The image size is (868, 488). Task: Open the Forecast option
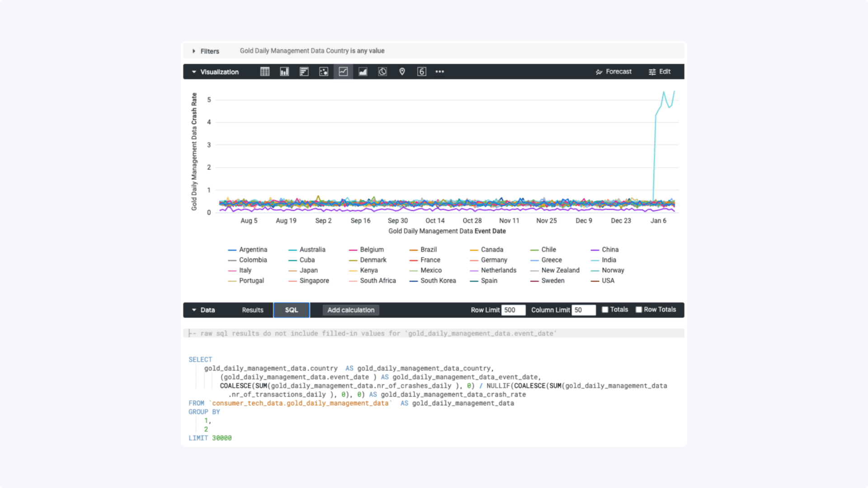(x=613, y=71)
